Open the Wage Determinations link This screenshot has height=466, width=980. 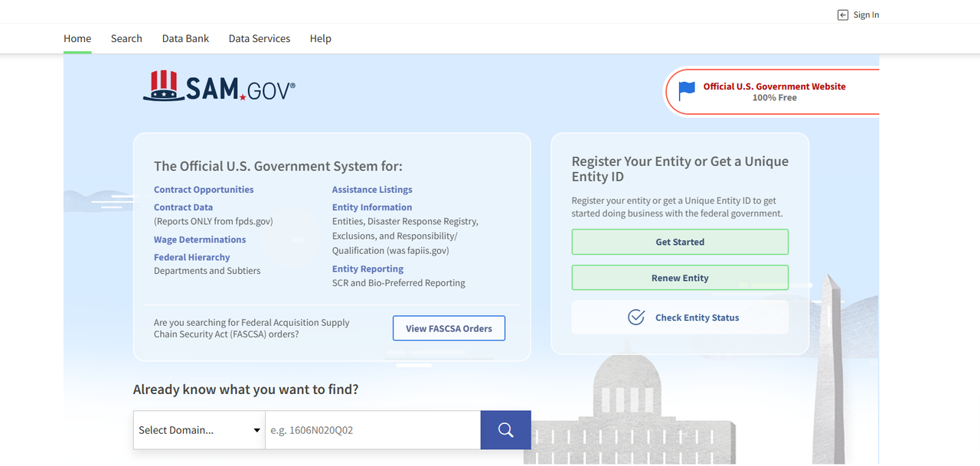click(x=200, y=240)
